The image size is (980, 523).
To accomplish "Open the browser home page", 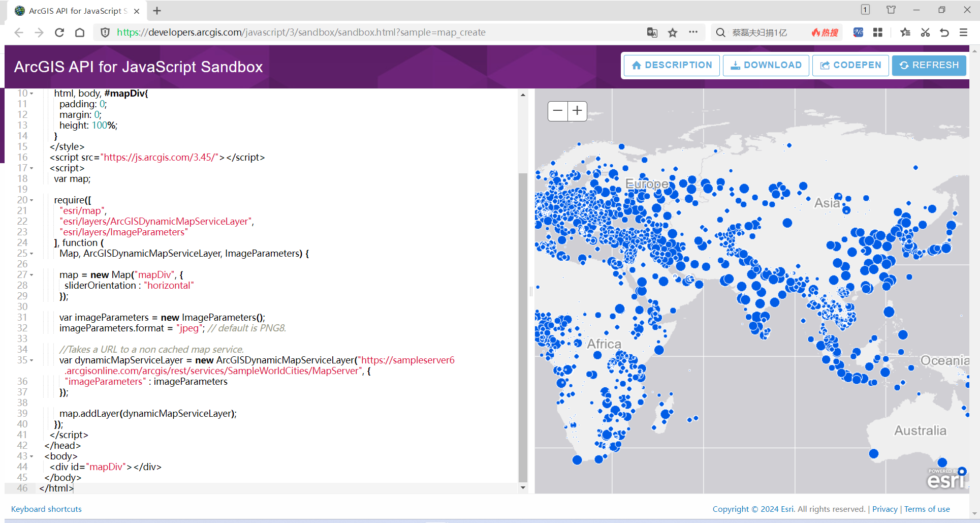I will click(x=80, y=33).
